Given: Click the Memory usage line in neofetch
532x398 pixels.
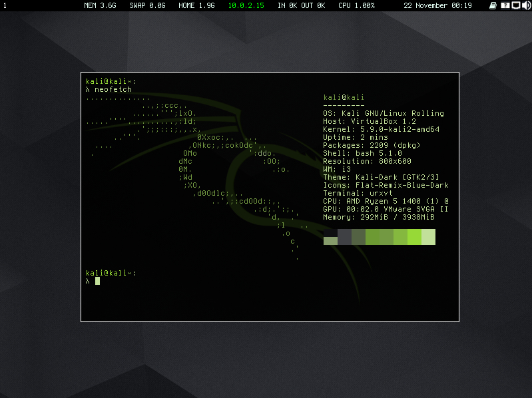Looking at the screenshot, I should click(378, 217).
